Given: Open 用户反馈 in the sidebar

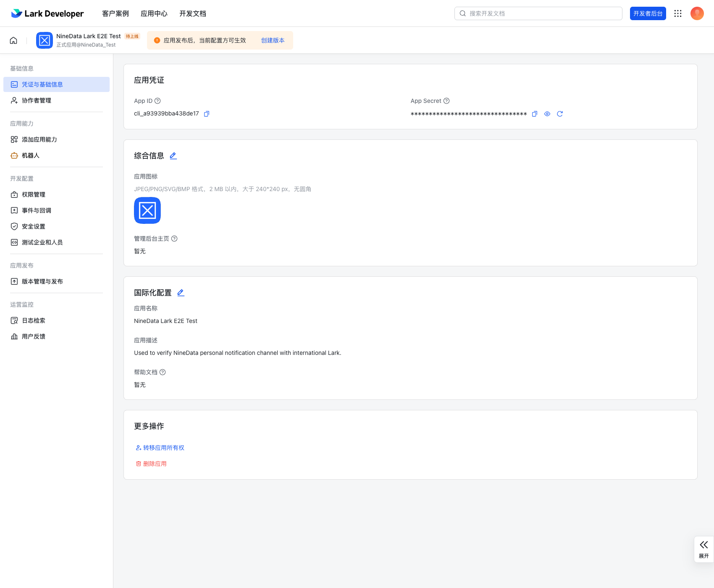Looking at the screenshot, I should coord(33,336).
